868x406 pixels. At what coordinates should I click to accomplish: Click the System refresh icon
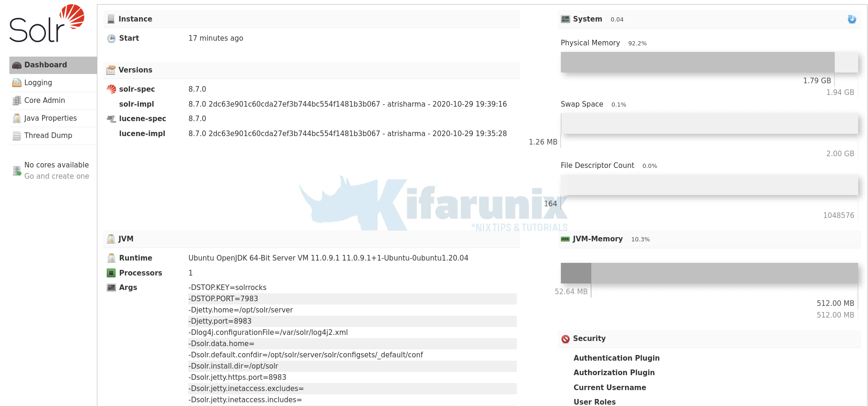pos(852,19)
